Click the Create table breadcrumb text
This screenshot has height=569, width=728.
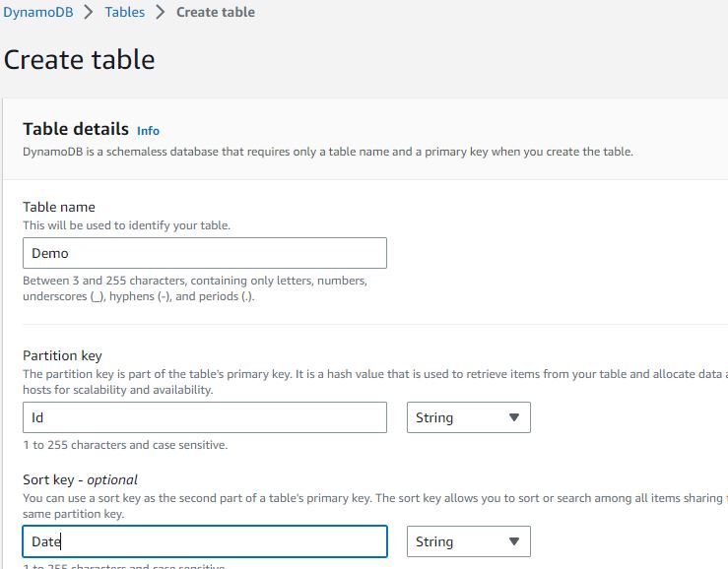(216, 12)
